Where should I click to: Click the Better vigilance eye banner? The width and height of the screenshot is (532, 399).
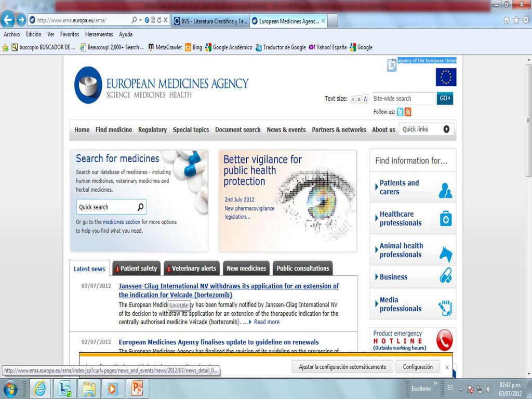(x=288, y=201)
